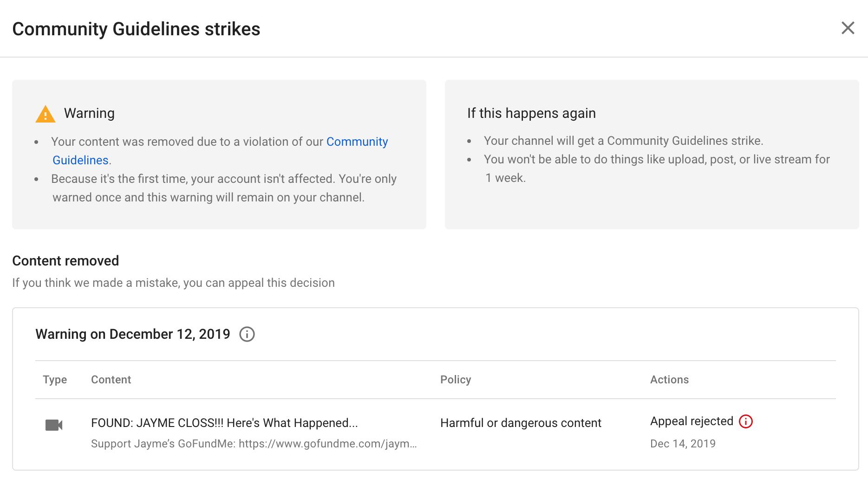Viewport: 868px width, 485px height.
Task: Click the GoFundMe video description text
Action: 254,444
